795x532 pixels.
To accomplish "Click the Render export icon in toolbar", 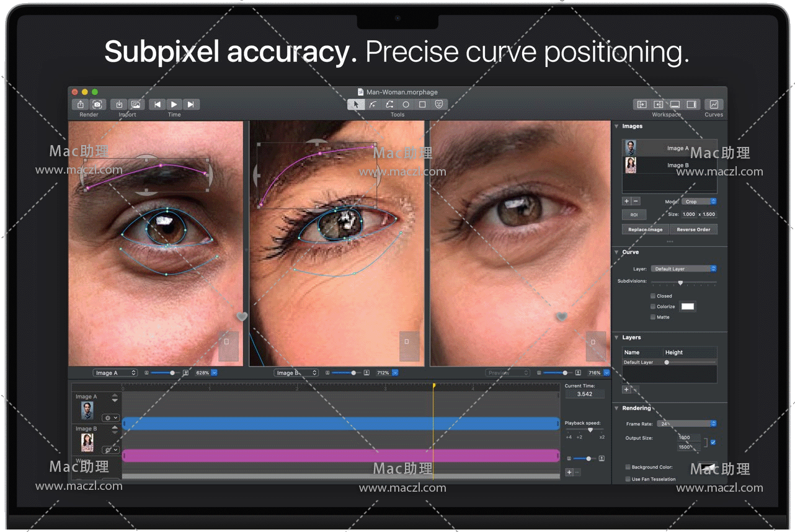I will (x=81, y=105).
